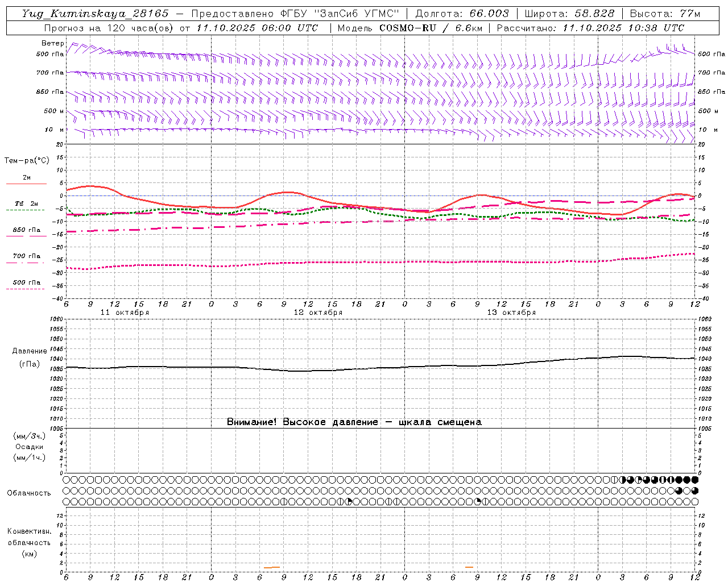Click the red line sample under 2м legend

pyautogui.click(x=26, y=184)
